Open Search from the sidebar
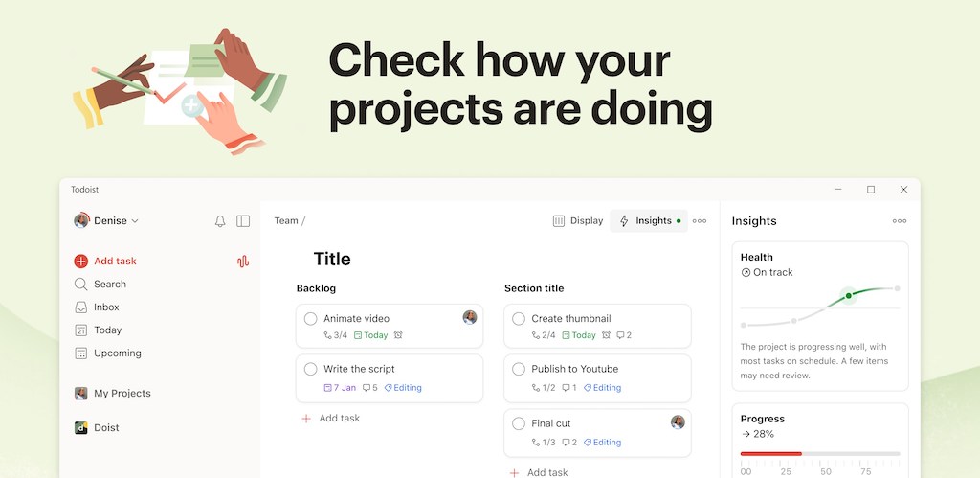The image size is (980, 478). pyautogui.click(x=109, y=285)
